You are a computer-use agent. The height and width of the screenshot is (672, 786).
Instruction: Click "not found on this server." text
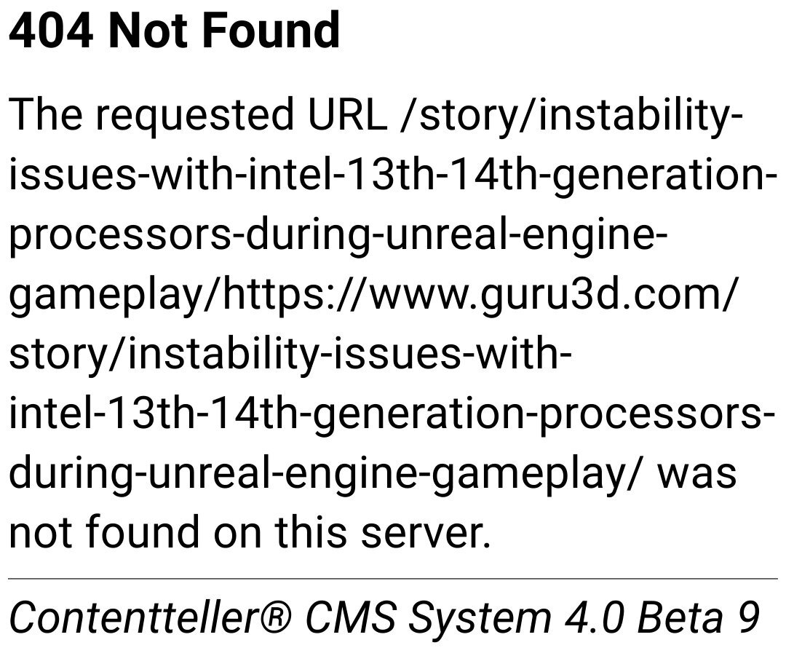click(250, 533)
